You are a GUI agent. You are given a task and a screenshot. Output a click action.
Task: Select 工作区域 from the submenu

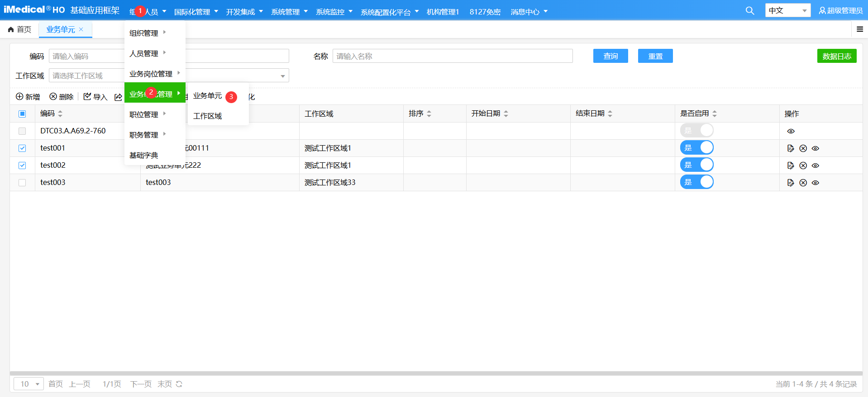click(208, 116)
